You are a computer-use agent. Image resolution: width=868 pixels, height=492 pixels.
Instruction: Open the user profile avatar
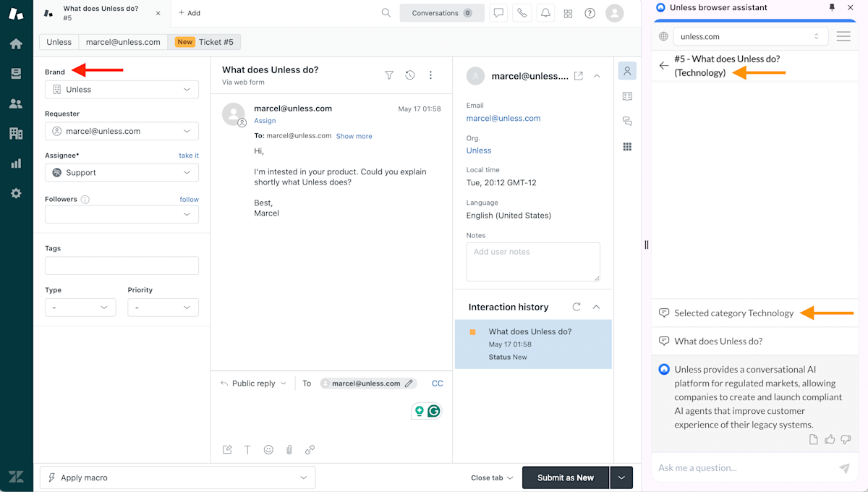tap(615, 13)
